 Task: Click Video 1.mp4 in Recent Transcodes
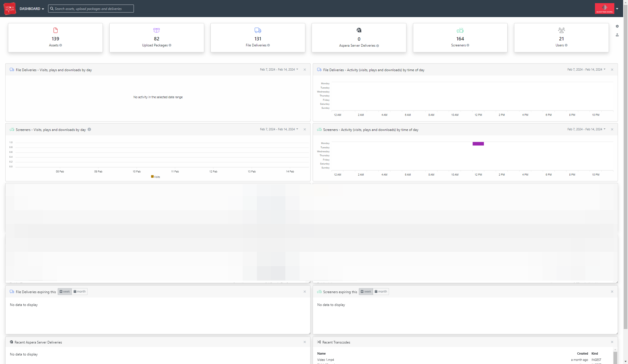326,360
